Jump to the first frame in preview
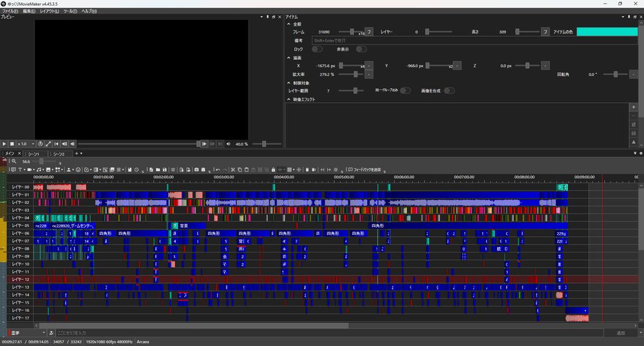The image size is (644, 346). point(56,144)
